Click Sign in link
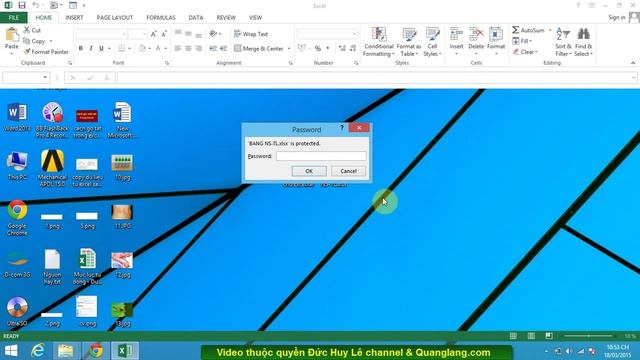 point(616,17)
